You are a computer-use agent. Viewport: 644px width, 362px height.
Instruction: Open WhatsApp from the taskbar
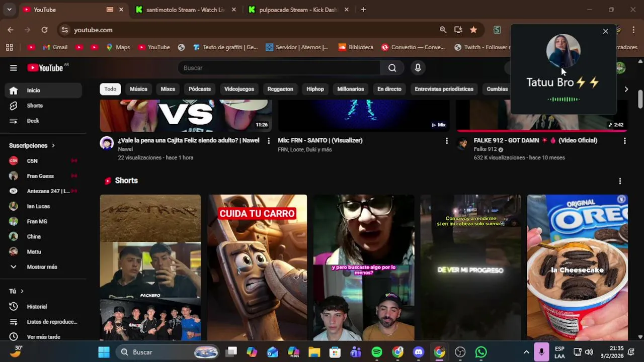tap(481, 352)
